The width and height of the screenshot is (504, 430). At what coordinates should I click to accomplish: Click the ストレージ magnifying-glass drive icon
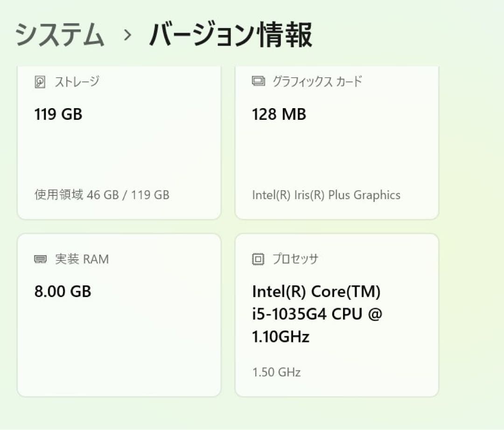pos(40,81)
